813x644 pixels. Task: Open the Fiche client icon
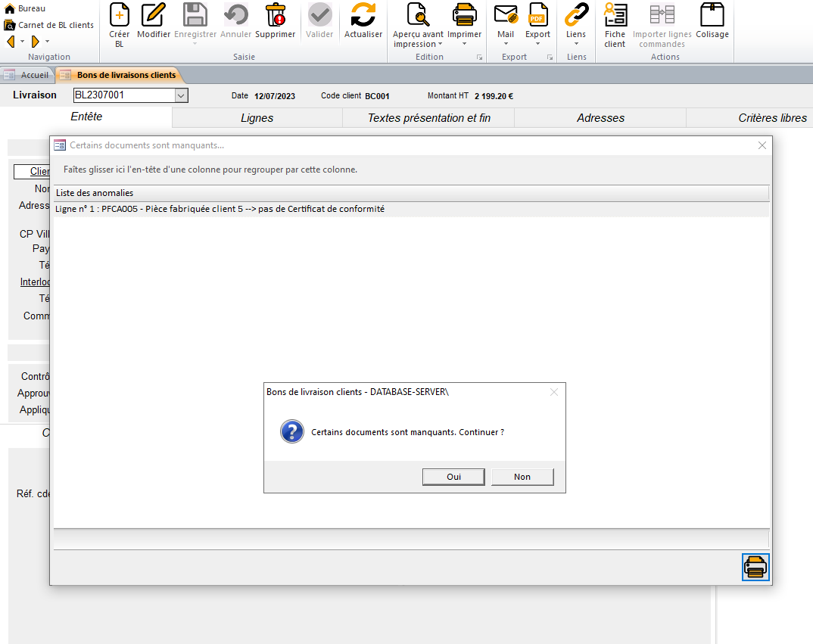click(615, 16)
